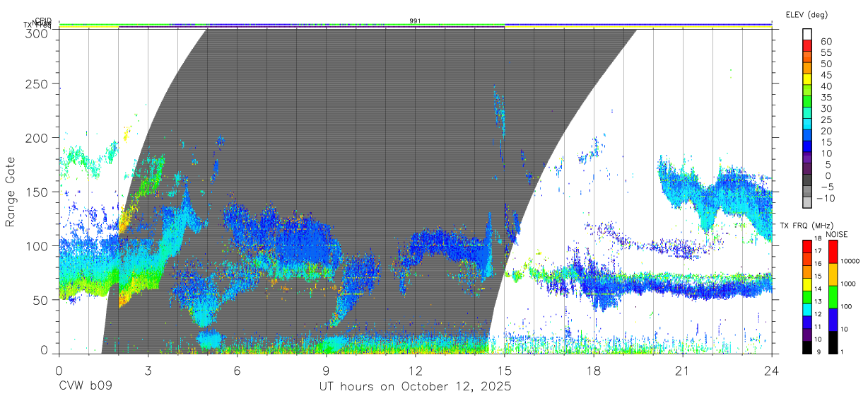Pick green swatch between 30 and 35 elevation
Image resolution: width=868 pixels, height=401 pixels.
(808, 100)
